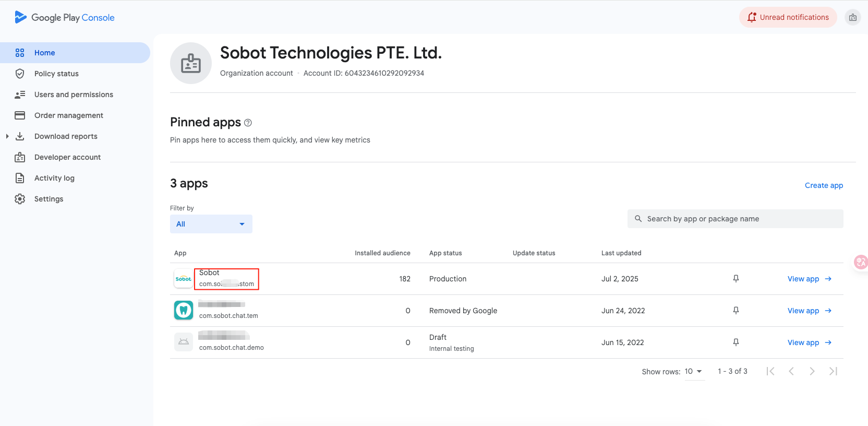
Task: Click the Pinned apps help icon
Action: 248,123
